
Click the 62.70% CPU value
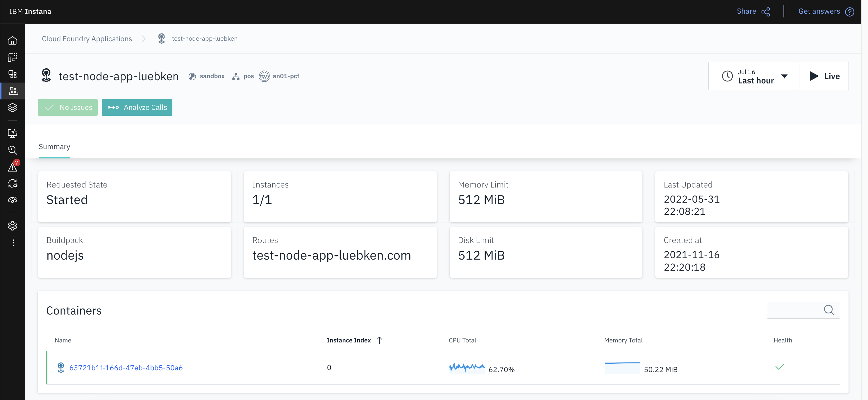click(x=501, y=370)
